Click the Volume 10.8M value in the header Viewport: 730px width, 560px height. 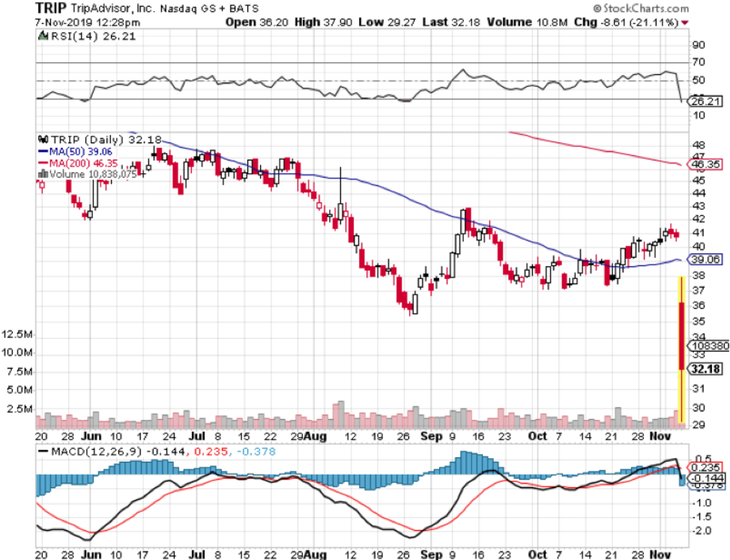click(x=527, y=22)
